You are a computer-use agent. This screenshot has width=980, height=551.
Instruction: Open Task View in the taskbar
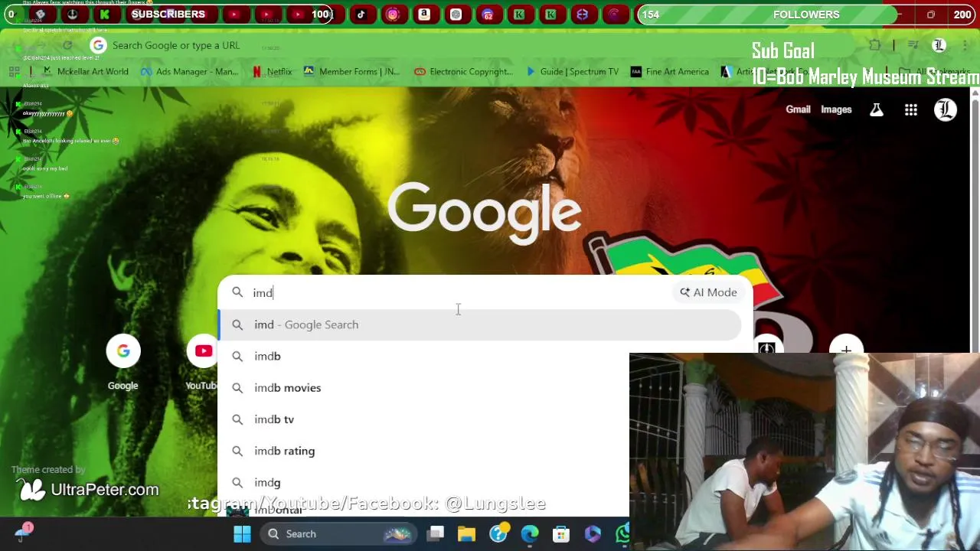(x=436, y=533)
